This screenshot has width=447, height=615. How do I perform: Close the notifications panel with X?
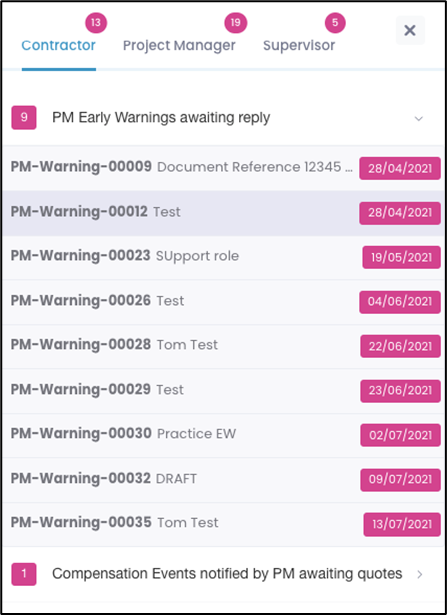point(410,30)
